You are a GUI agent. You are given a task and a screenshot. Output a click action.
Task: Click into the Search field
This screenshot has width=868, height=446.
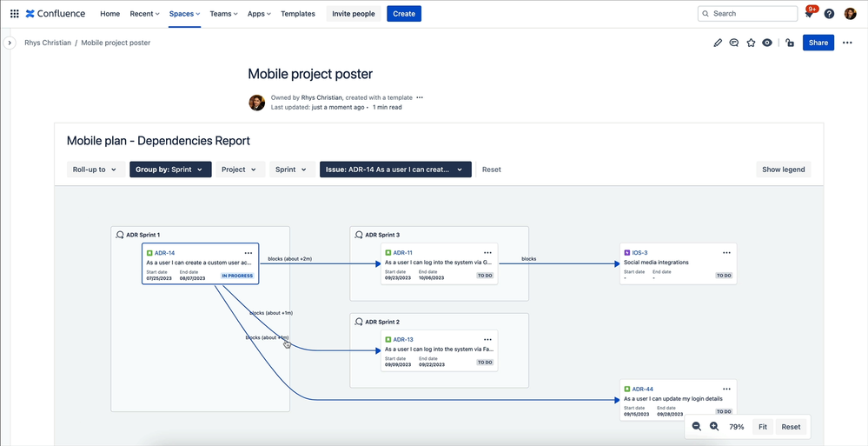747,13
